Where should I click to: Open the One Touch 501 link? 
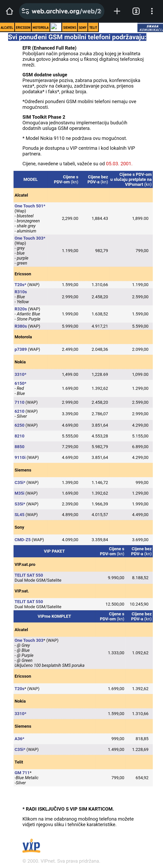tap(30, 206)
